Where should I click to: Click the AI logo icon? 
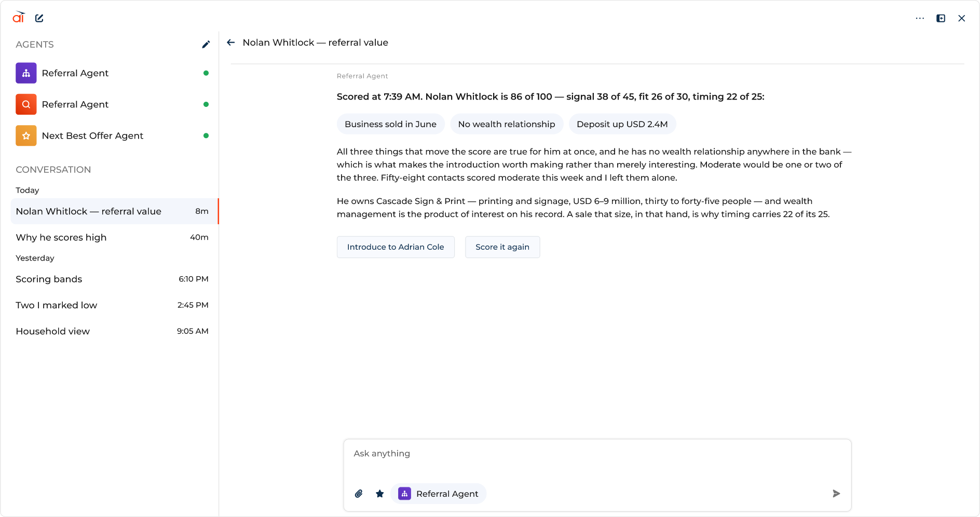[19, 18]
